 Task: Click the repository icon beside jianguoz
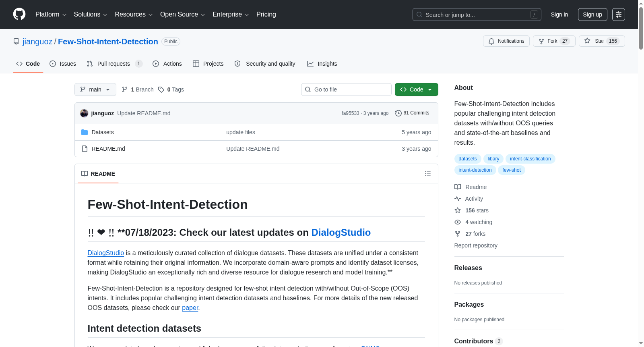coord(16,42)
